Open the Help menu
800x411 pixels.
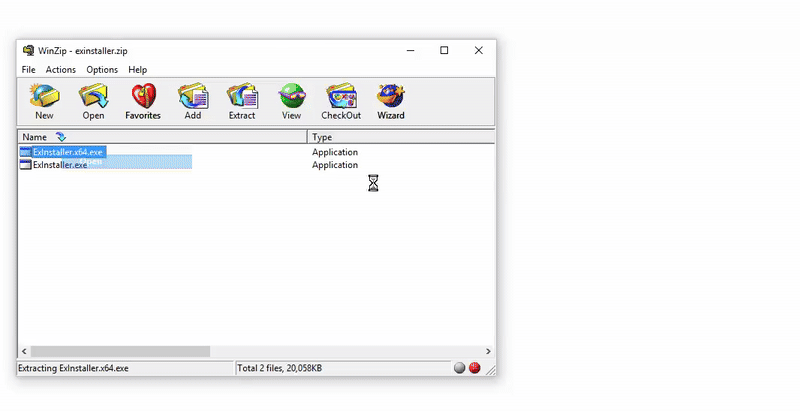[138, 70]
